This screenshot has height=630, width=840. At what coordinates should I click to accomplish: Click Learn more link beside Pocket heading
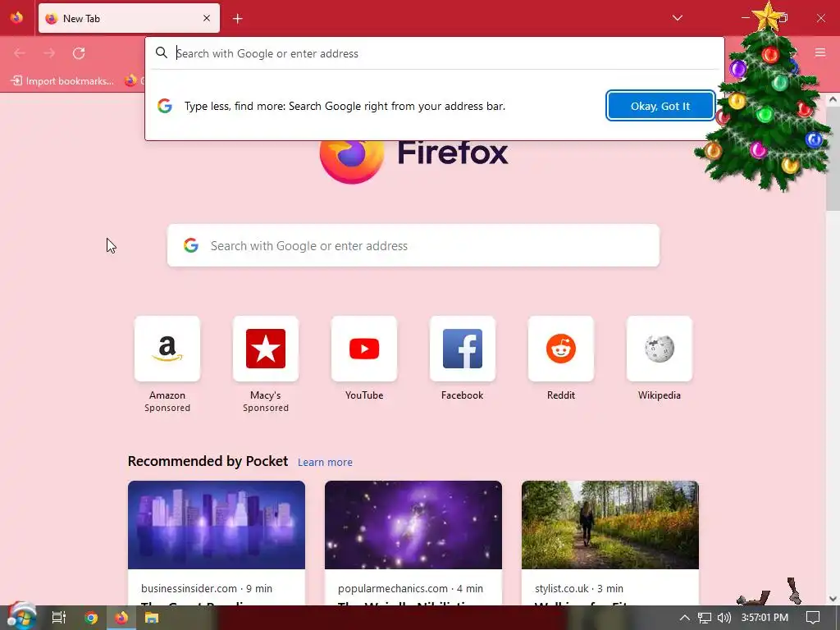(325, 463)
